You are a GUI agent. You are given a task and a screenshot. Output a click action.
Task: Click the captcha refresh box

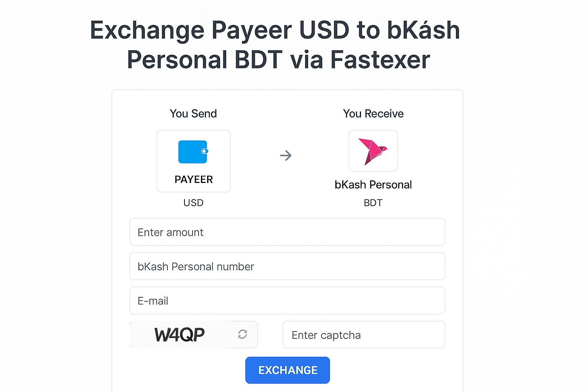[242, 335]
